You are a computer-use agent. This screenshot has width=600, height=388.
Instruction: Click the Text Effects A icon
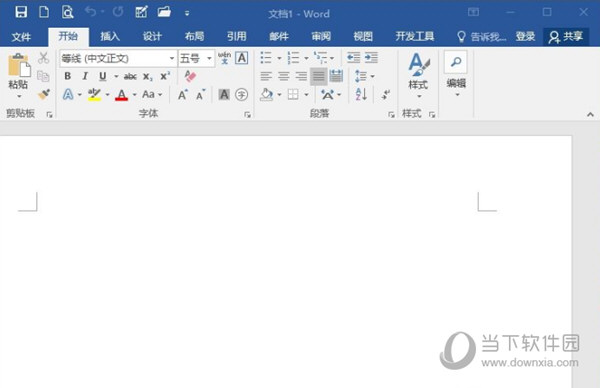pyautogui.click(x=68, y=94)
